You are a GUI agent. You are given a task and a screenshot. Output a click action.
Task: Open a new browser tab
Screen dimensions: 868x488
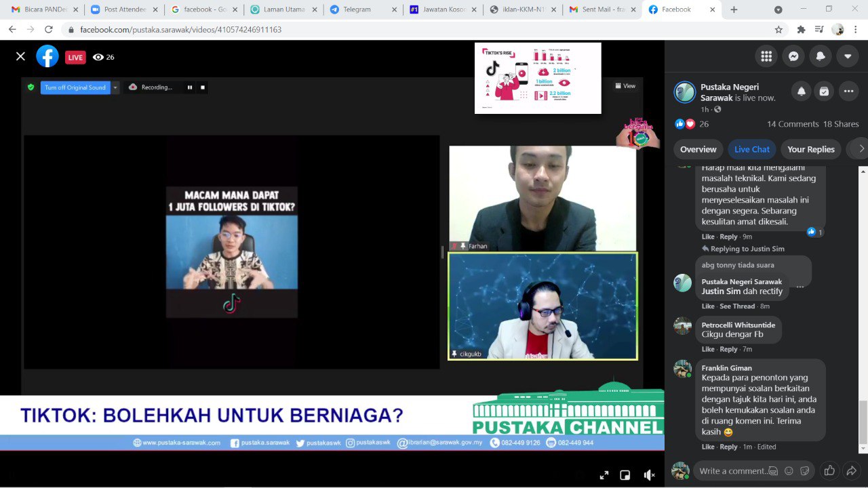(x=734, y=9)
